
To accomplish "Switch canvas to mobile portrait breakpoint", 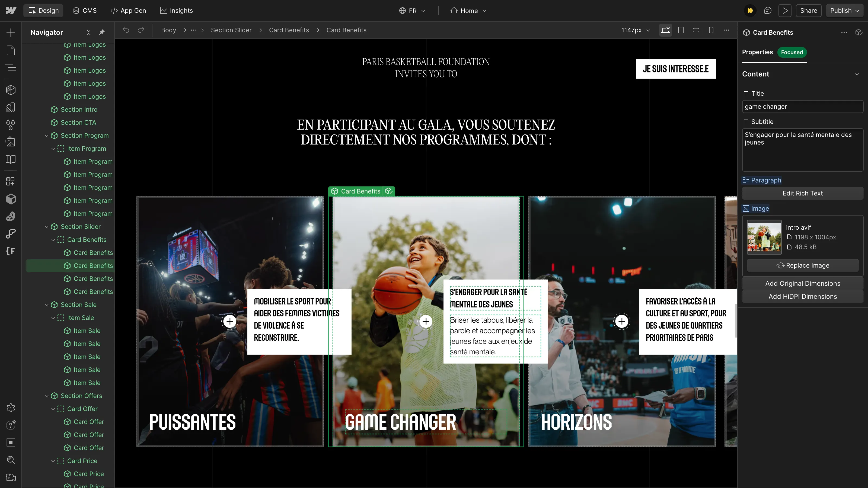I will pos(711,30).
